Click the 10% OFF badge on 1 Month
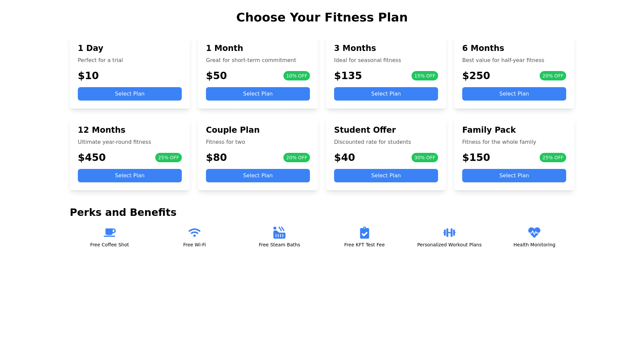 [x=297, y=76]
